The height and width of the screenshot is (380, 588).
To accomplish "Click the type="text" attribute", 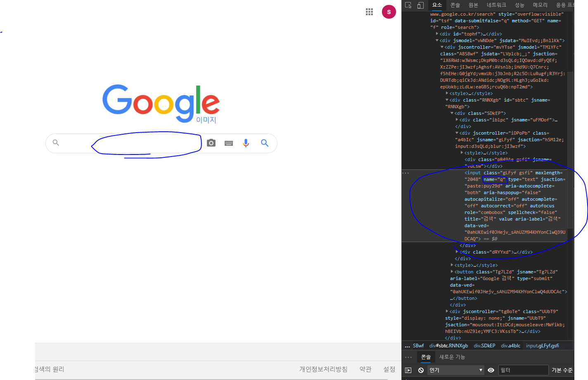I will (x=523, y=179).
